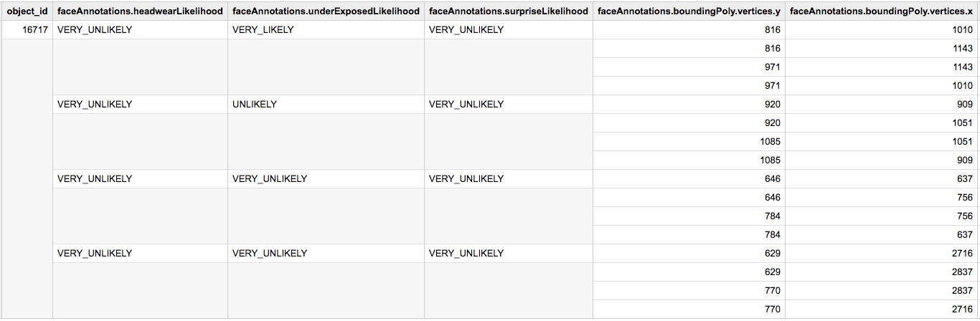
Task: Select the boundingPoly.vertices.x column header
Action: point(882,11)
